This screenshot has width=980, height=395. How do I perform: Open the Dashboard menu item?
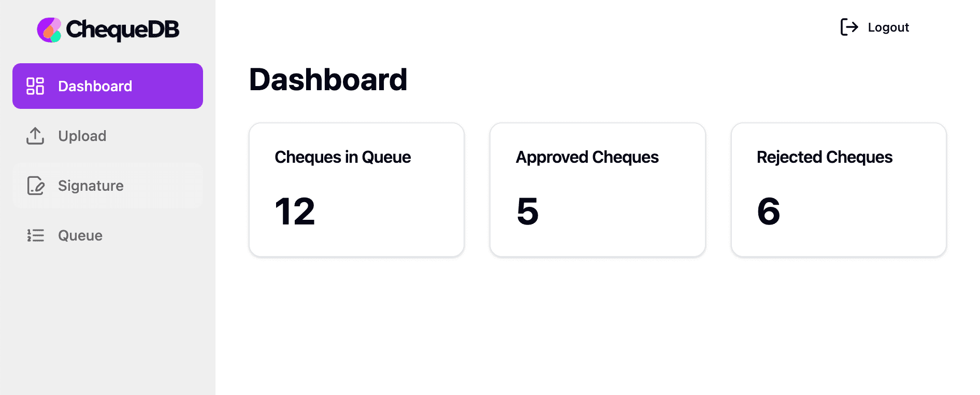108,86
